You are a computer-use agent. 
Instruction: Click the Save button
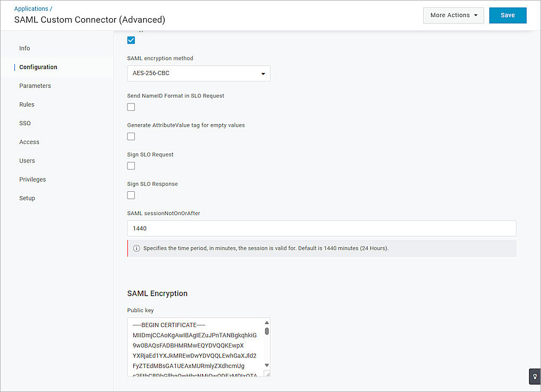[x=507, y=15]
